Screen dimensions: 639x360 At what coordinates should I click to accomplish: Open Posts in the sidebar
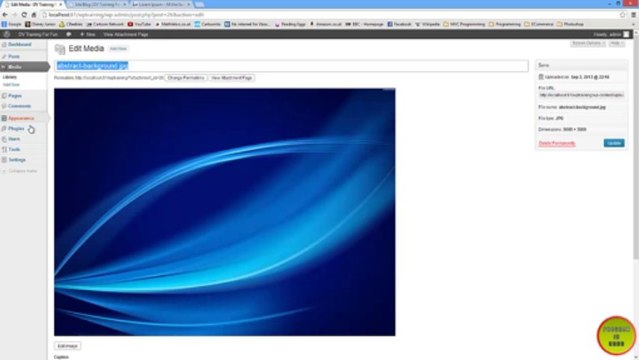point(14,57)
